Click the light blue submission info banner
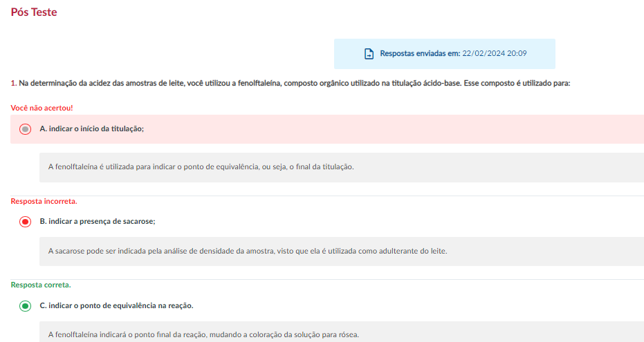 444,54
